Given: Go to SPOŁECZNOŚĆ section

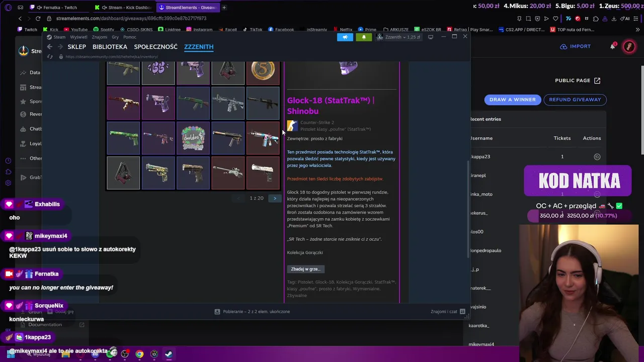Looking at the screenshot, I should coord(155,47).
